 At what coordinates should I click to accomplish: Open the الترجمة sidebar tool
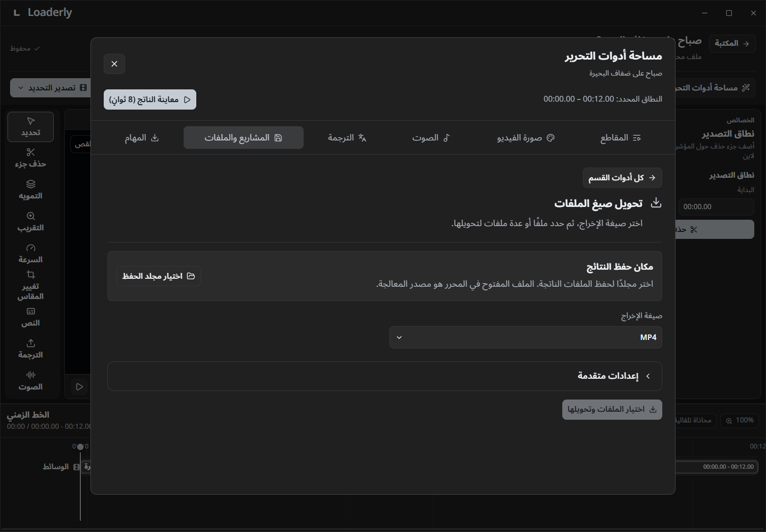tap(30, 349)
